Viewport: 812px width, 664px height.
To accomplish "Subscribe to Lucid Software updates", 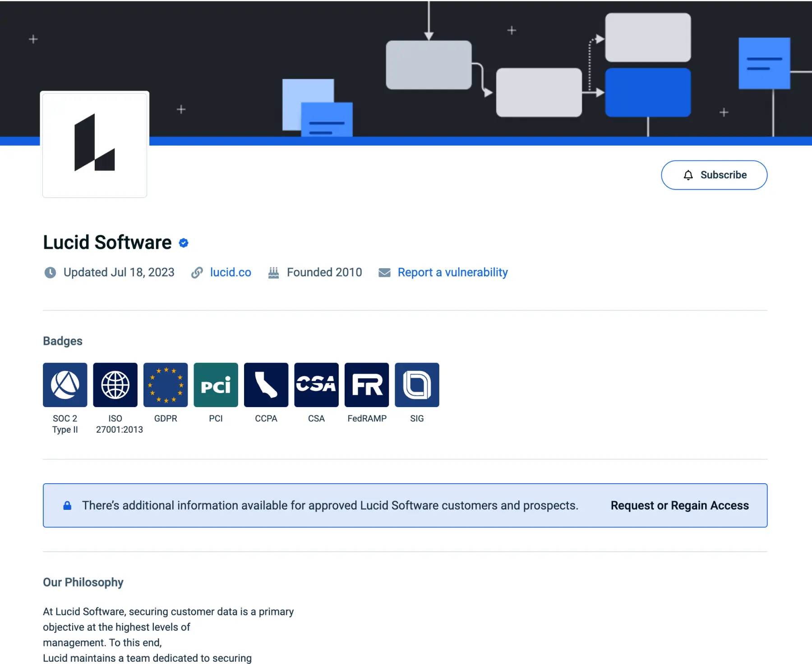I will [x=714, y=175].
